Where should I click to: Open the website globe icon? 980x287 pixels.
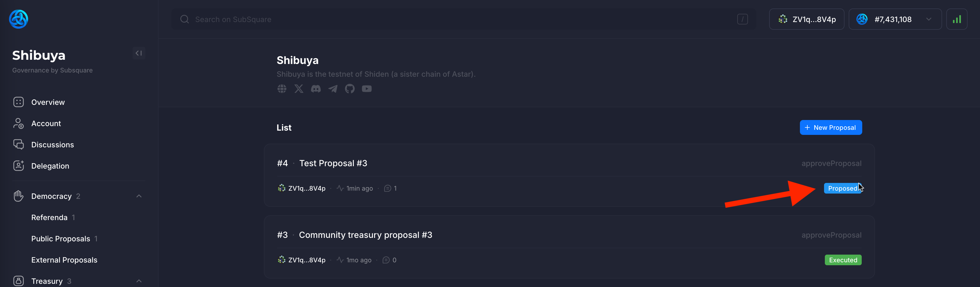tap(281, 88)
